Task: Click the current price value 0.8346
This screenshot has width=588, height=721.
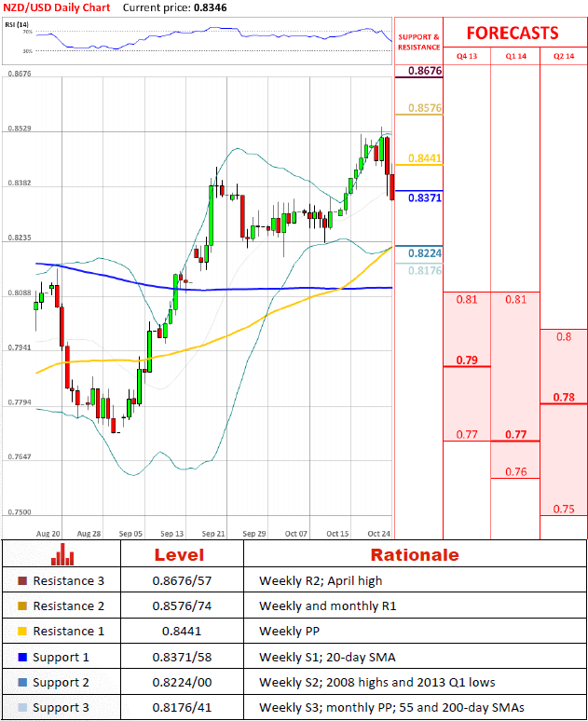Action: pos(211,7)
